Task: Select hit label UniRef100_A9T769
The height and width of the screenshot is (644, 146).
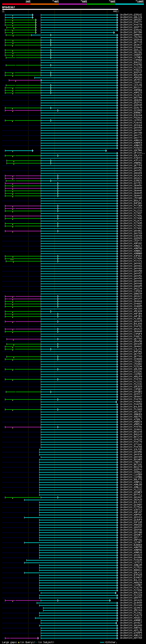Action: click(x=131, y=638)
